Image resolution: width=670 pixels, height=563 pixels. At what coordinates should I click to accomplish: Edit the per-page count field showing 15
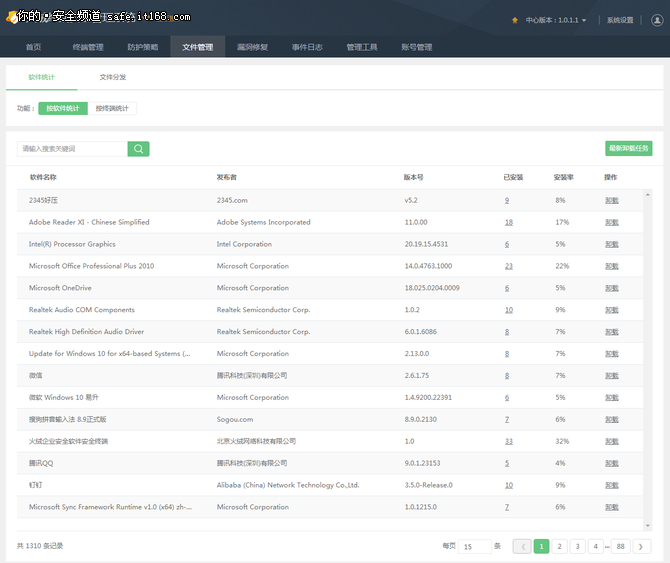[474, 546]
